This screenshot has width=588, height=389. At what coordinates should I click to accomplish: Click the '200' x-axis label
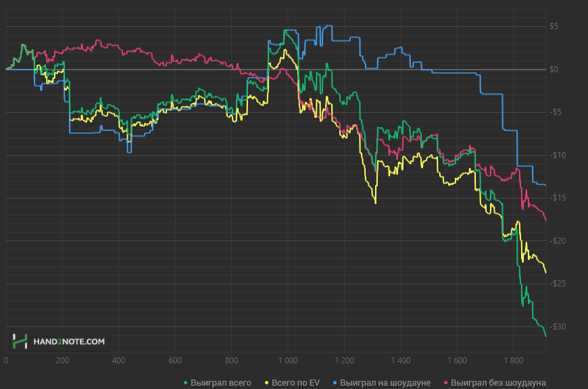(x=62, y=361)
